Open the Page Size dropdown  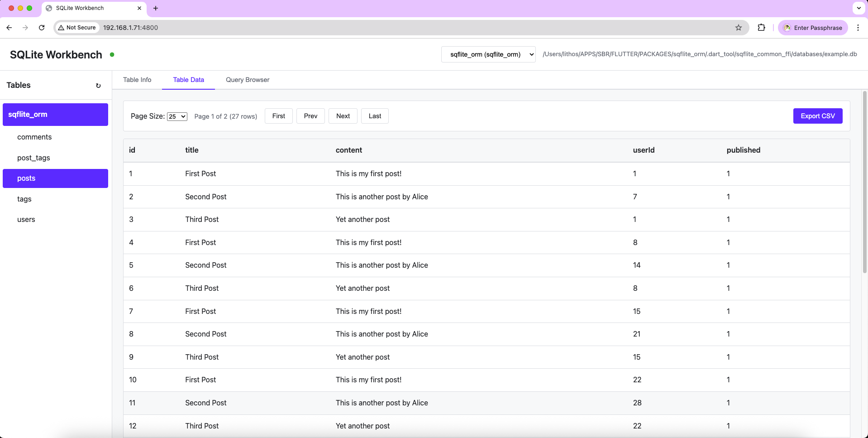click(176, 116)
